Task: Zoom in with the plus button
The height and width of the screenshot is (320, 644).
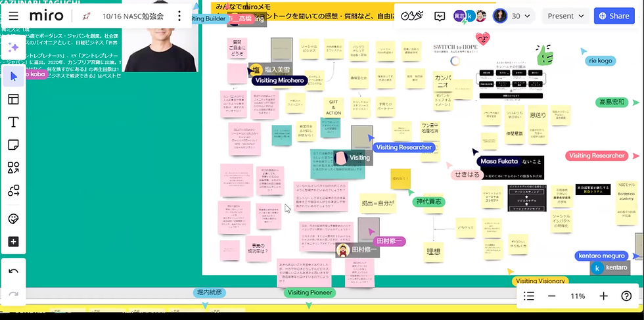Action: [x=603, y=296]
